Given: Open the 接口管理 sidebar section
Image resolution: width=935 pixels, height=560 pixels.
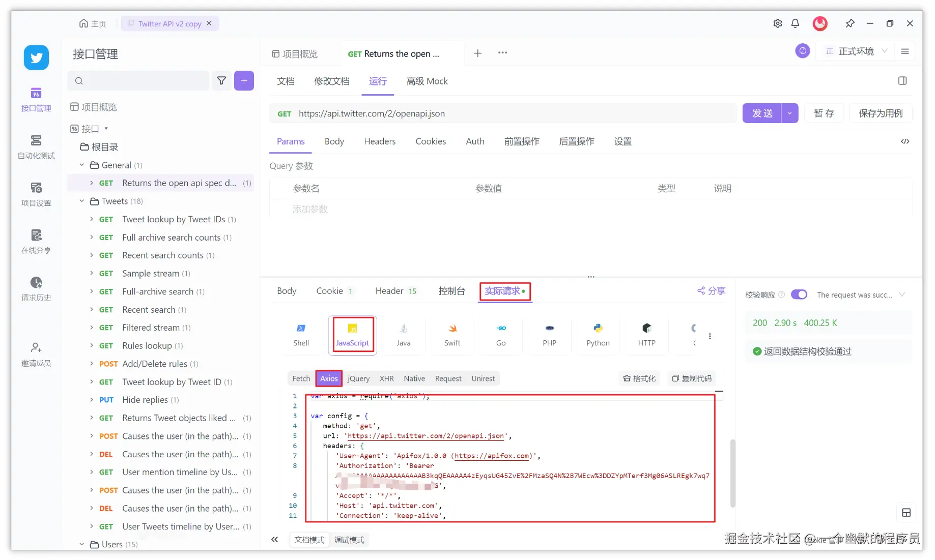Looking at the screenshot, I should 36,99.
